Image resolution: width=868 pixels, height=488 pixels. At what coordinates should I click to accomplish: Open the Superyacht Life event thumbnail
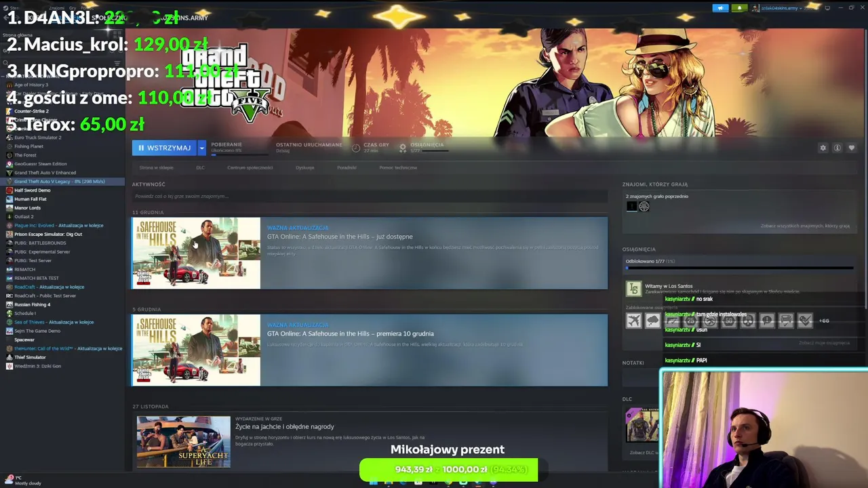(184, 442)
